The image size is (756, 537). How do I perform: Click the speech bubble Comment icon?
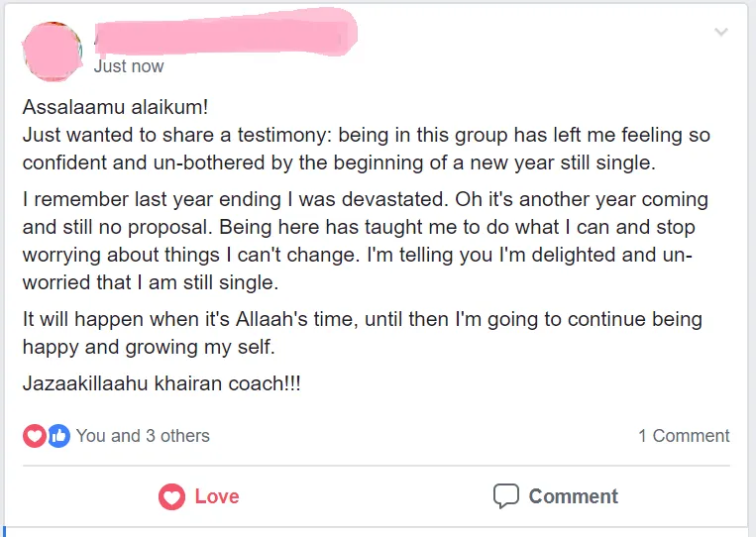[x=506, y=496]
